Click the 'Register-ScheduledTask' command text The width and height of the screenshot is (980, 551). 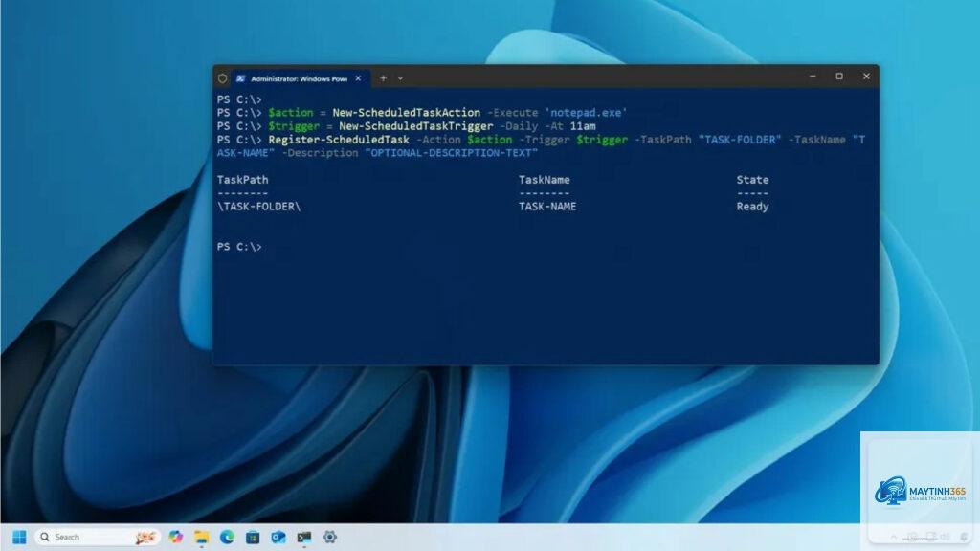point(339,140)
